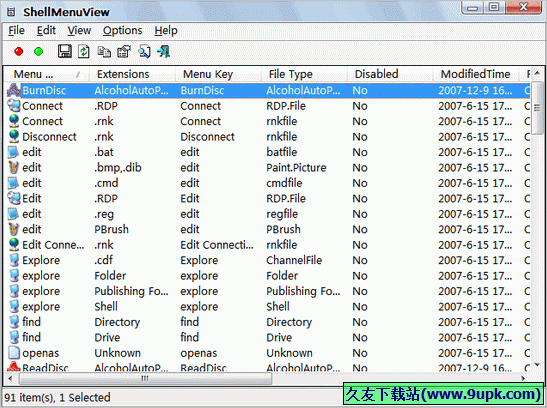
Task: Click the Paint.Picture file type cell
Action: 296,167
